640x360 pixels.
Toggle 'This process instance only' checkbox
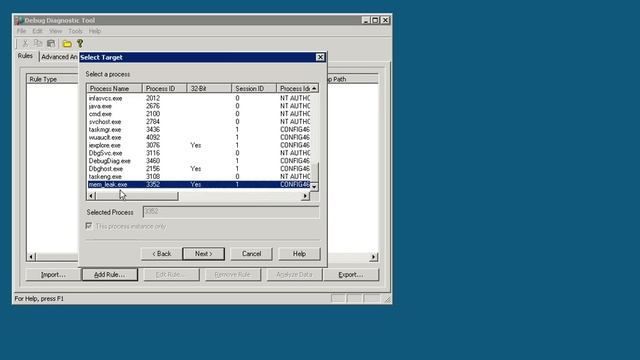pos(89,226)
